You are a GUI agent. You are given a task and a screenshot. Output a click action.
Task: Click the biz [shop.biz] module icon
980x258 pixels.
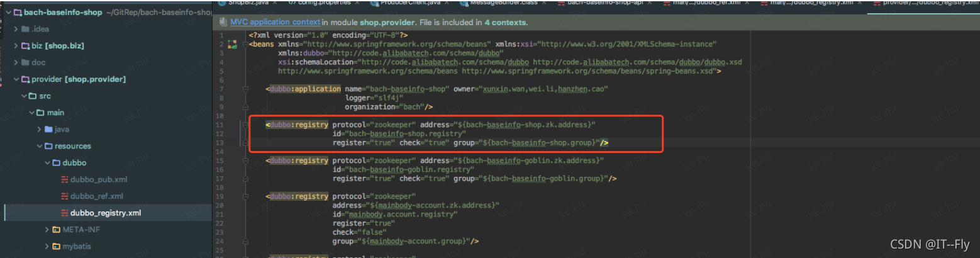[x=25, y=46]
